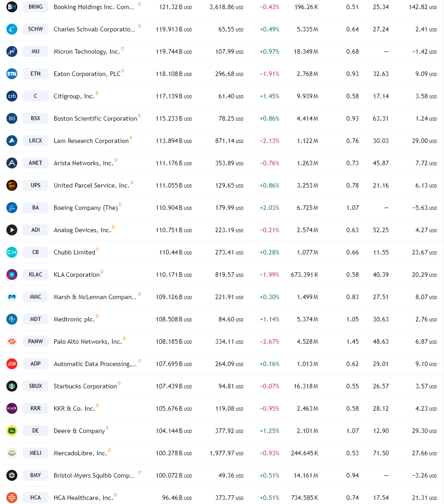Open the ETN ticker badge
The height and width of the screenshot is (504, 444).
(x=36, y=74)
